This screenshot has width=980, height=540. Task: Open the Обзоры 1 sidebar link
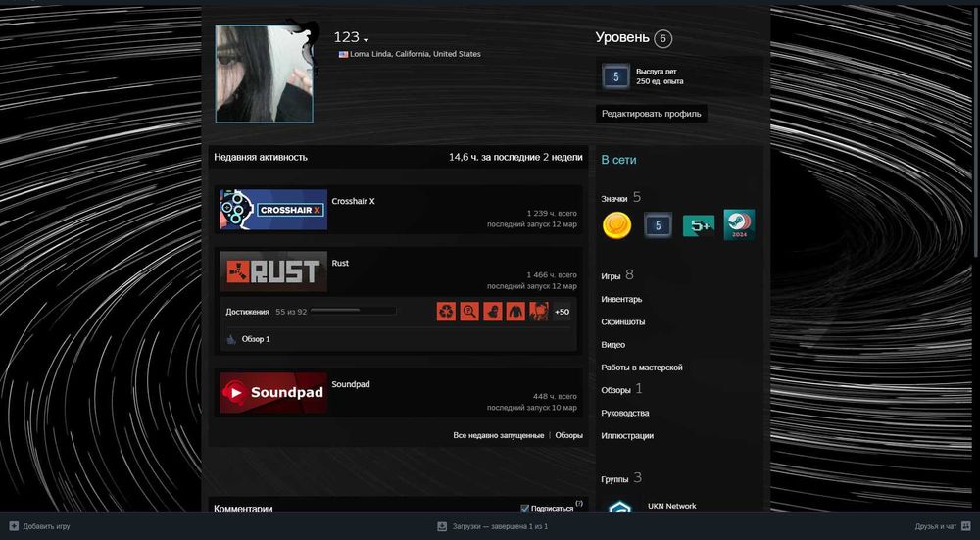pos(621,389)
